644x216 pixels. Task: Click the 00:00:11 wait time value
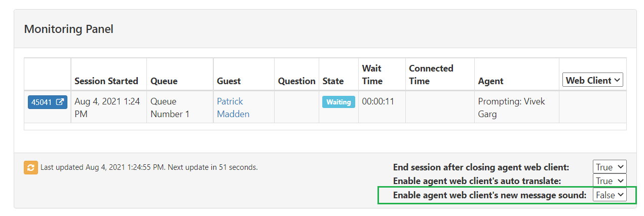pos(378,101)
